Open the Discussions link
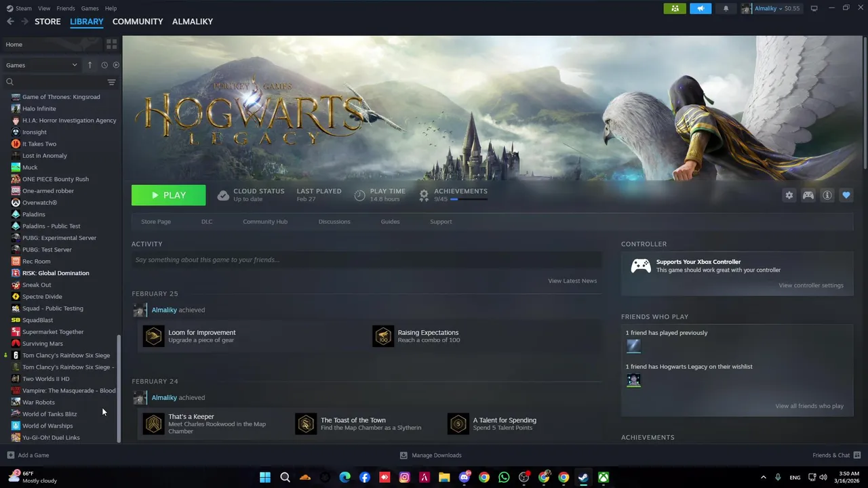Viewport: 868px width, 488px height. click(x=334, y=222)
